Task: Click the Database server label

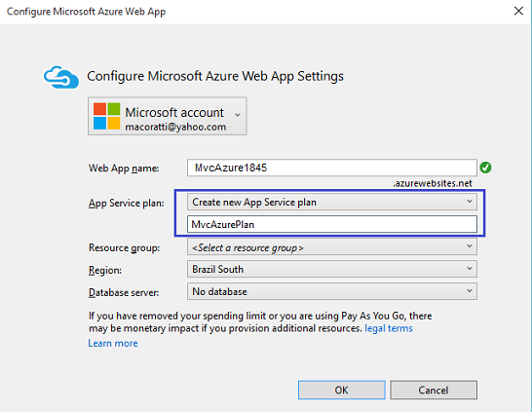Action: pos(124,292)
